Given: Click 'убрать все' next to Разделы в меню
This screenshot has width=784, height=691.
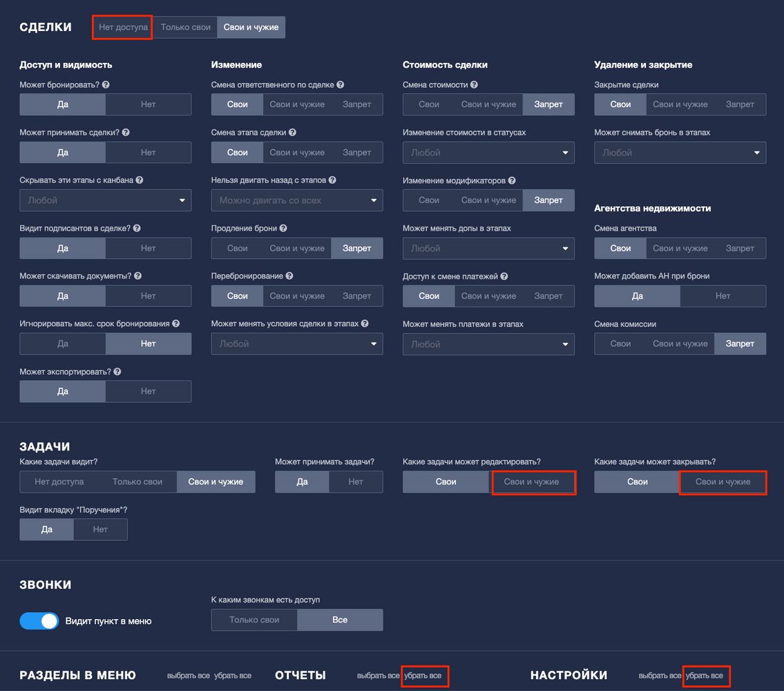Looking at the screenshot, I should pyautogui.click(x=233, y=676).
